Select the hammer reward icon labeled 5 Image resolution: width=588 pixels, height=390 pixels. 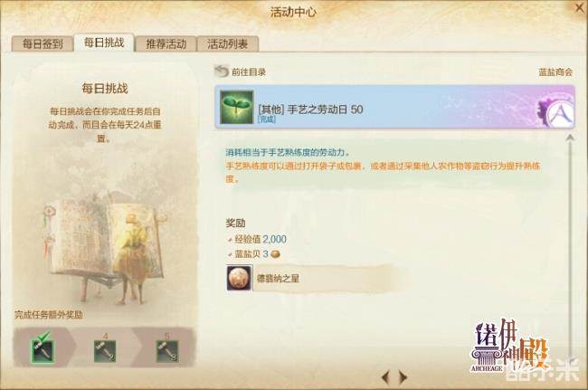[x=166, y=351]
